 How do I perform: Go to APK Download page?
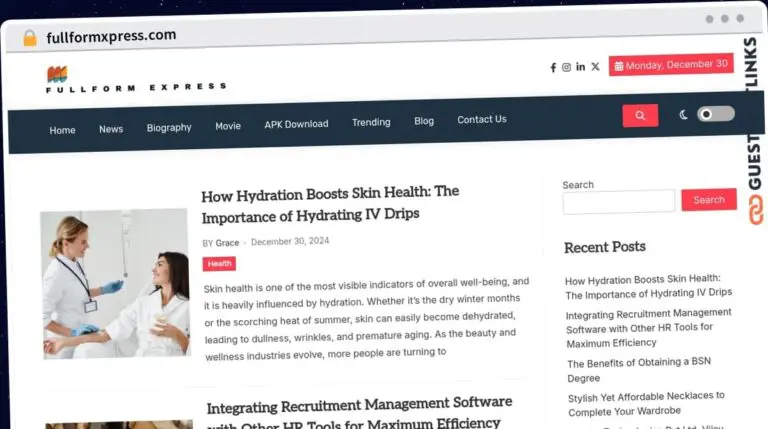pyautogui.click(x=296, y=124)
